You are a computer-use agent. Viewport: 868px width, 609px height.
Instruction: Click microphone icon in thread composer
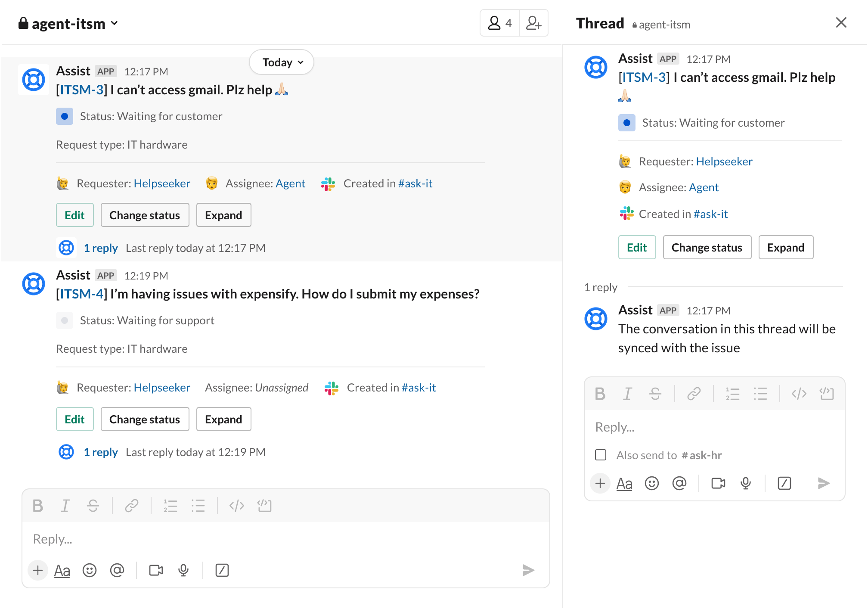click(746, 483)
